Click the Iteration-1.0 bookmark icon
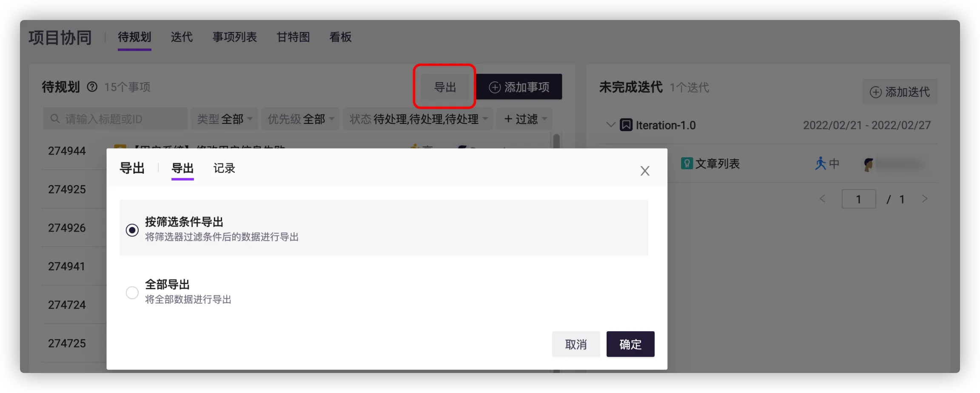This screenshot has height=393, width=980. coord(626,125)
